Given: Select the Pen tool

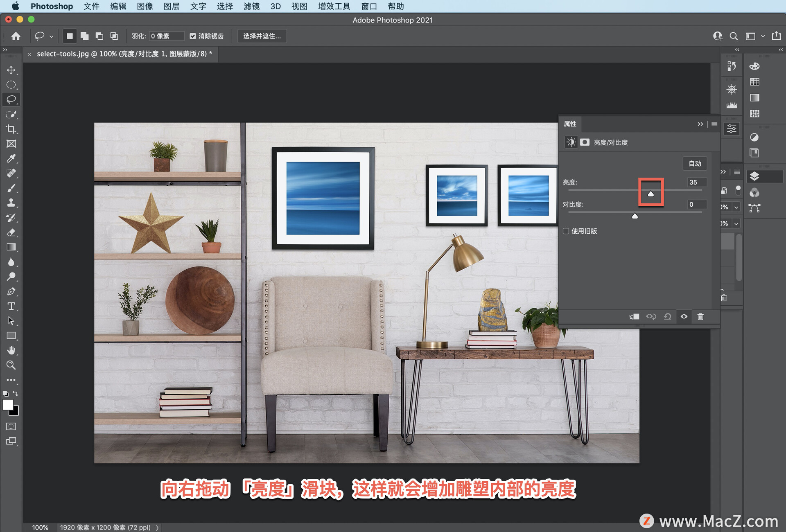Looking at the screenshot, I should click(x=11, y=291).
